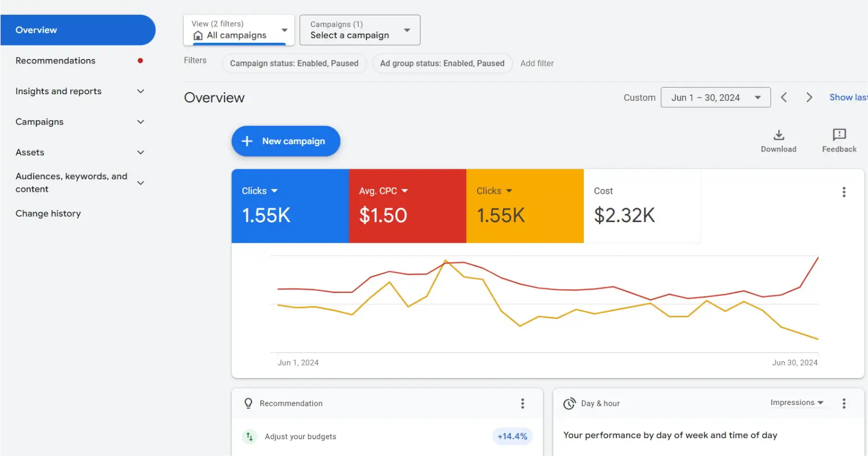Click the red Avg. CPC line endpoint at Jun 30
Image resolution: width=868 pixels, height=456 pixels.
818,258
